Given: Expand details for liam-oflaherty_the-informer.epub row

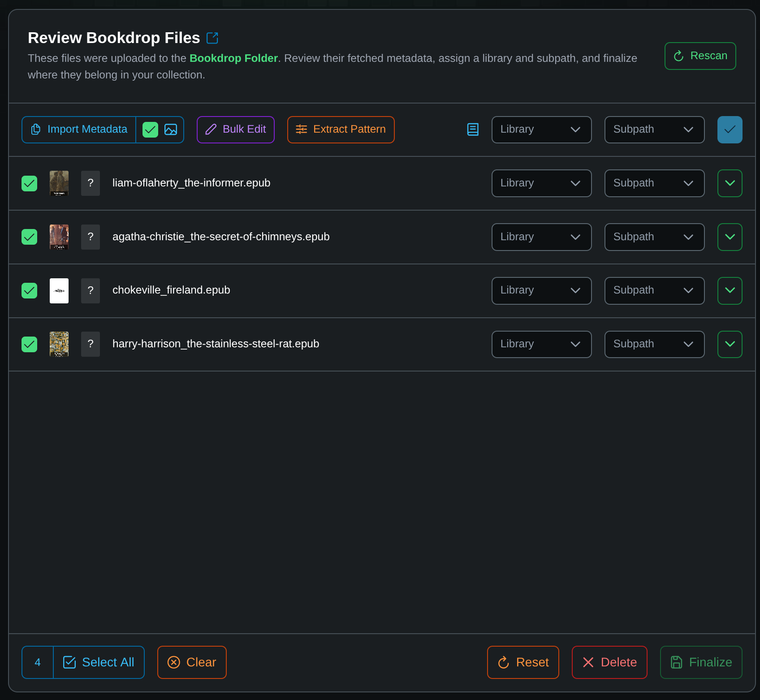Looking at the screenshot, I should point(730,183).
